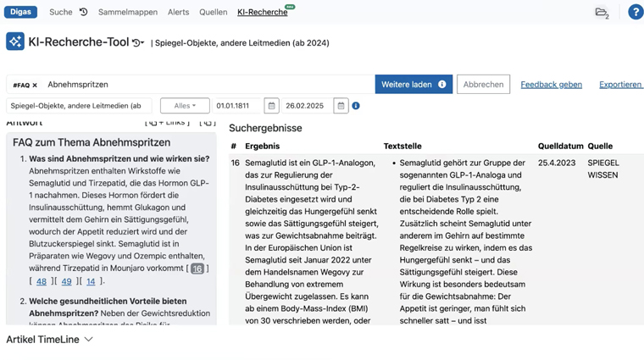
Task: Open the Alles dropdown
Action: coord(185,106)
